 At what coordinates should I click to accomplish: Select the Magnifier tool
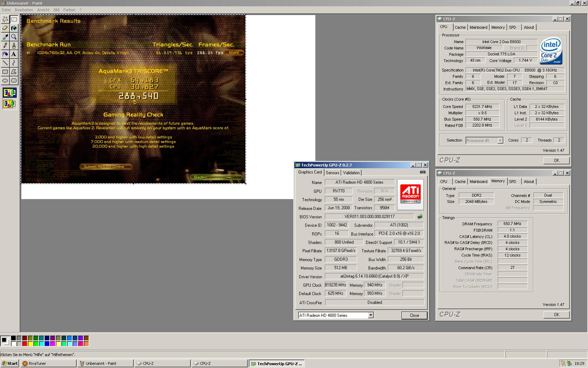point(14,37)
